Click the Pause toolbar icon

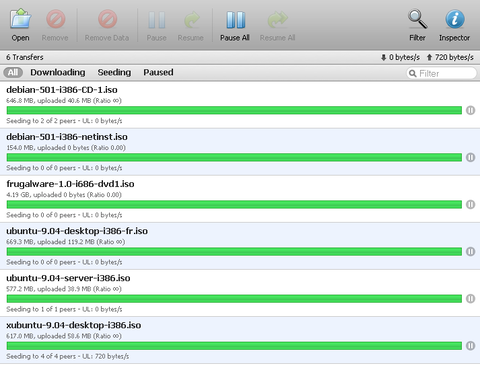(x=156, y=25)
